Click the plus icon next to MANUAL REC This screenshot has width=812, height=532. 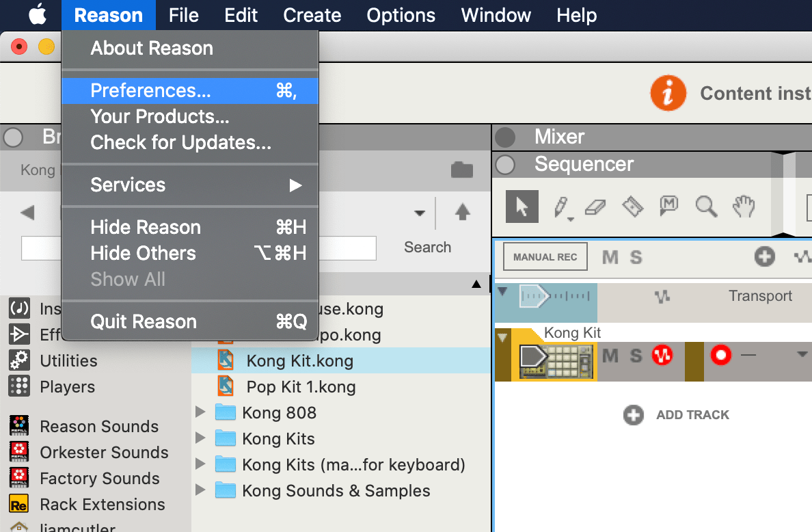(x=764, y=256)
